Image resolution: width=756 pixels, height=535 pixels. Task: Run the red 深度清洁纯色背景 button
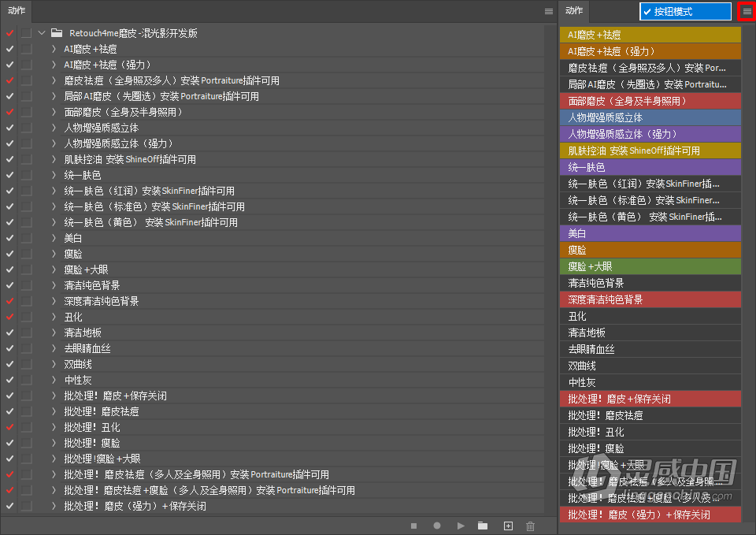click(650, 299)
